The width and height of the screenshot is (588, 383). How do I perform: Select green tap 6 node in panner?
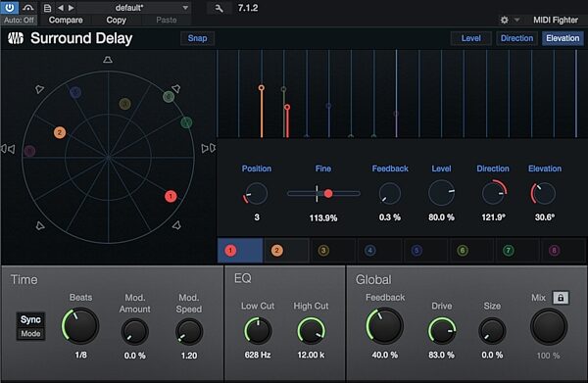point(169,97)
